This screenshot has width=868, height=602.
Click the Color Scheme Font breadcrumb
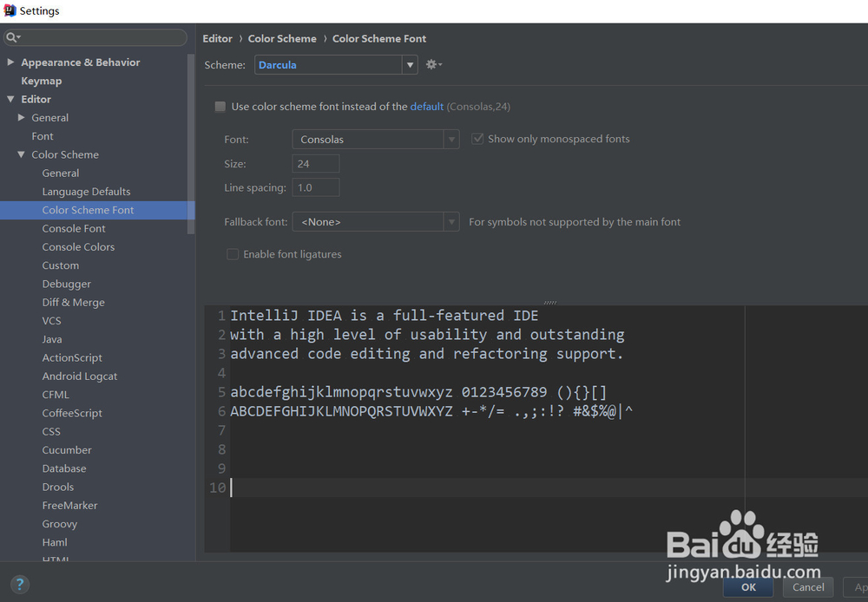point(379,39)
